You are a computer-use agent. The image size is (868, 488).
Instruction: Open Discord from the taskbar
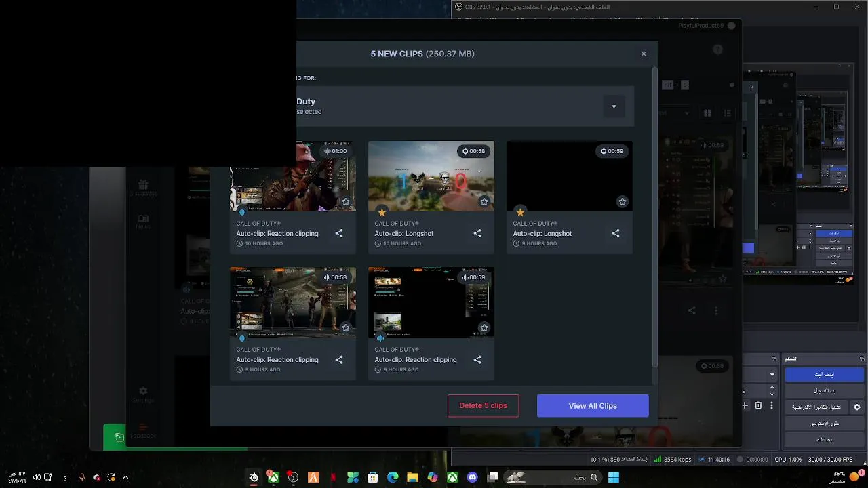tap(473, 477)
